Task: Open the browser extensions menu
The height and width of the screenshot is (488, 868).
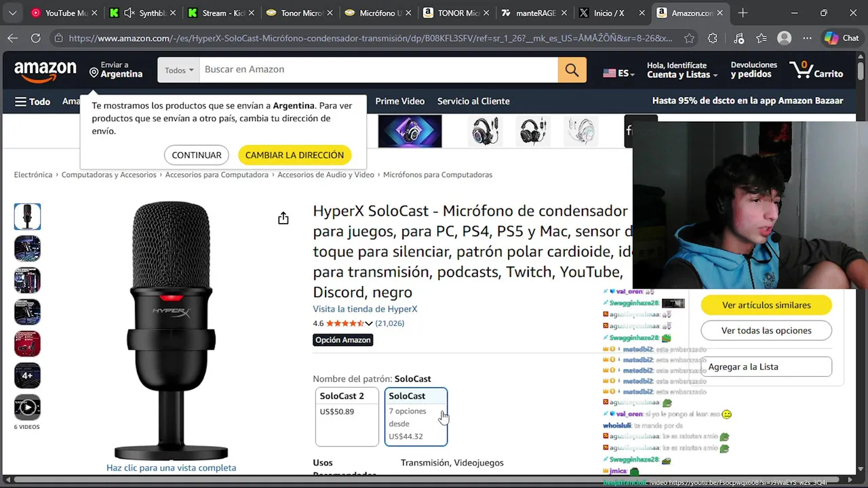Action: click(713, 39)
